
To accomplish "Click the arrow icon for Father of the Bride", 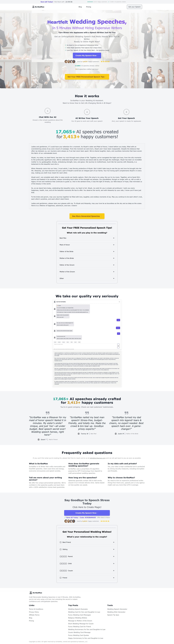I will click(x=114, y=251).
